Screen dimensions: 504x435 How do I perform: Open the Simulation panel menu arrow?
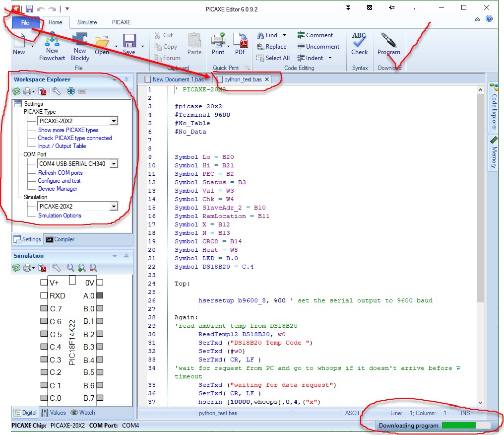coord(115,256)
